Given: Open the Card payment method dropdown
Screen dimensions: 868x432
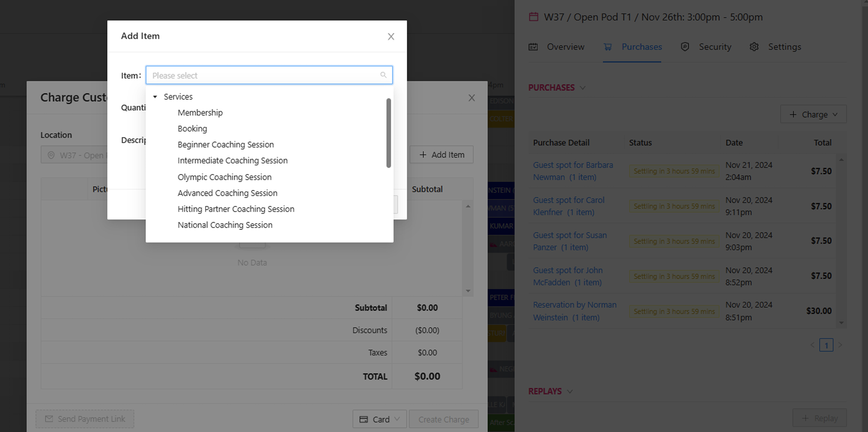Looking at the screenshot, I should [379, 419].
